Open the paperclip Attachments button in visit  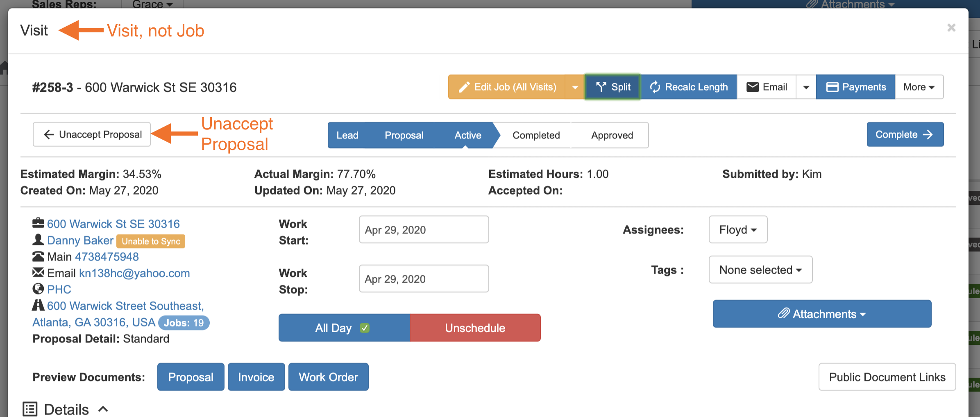(x=822, y=314)
